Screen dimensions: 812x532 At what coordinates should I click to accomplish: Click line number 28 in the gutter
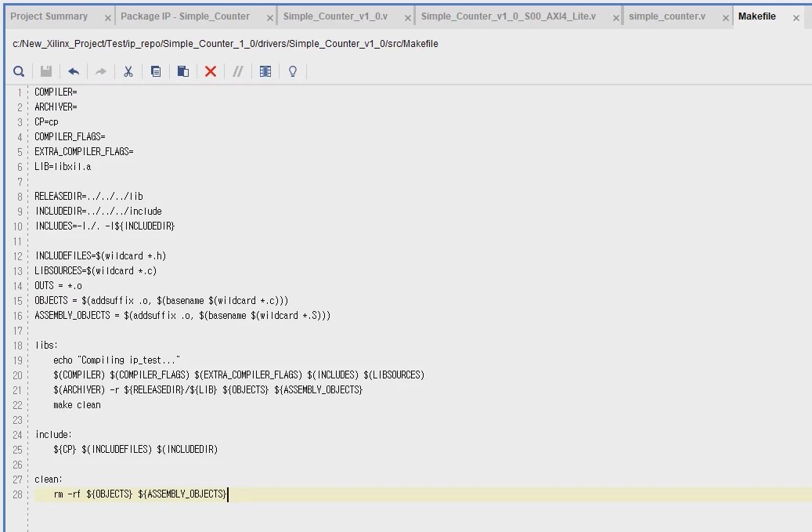coord(17,494)
